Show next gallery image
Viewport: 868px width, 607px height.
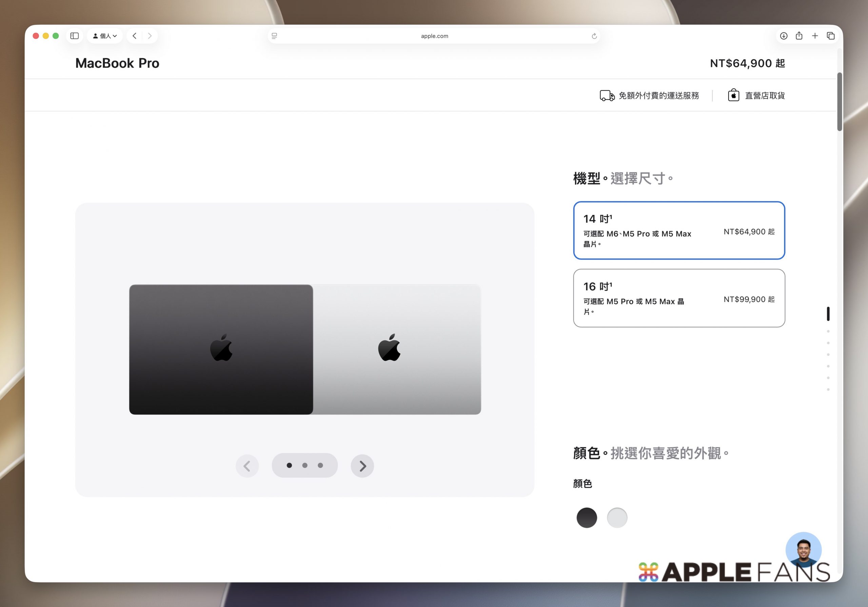(362, 466)
